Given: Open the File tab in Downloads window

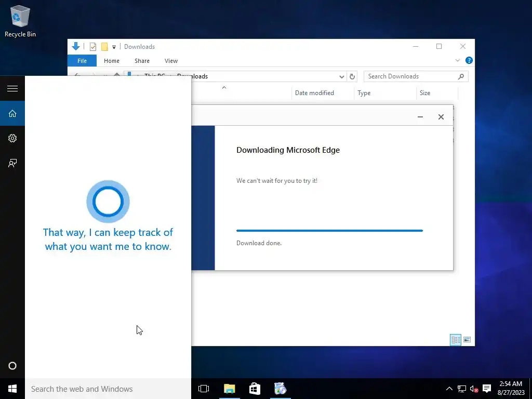Looking at the screenshot, I should click(x=82, y=61).
